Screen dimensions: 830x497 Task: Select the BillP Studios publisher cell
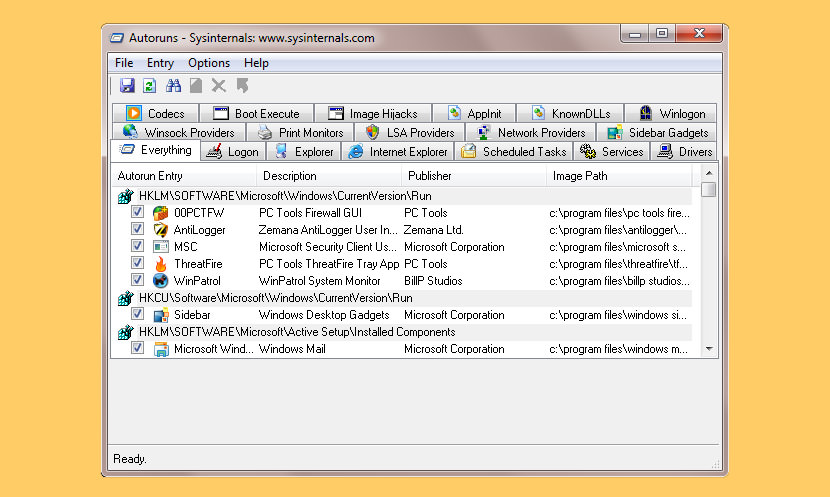click(x=433, y=281)
